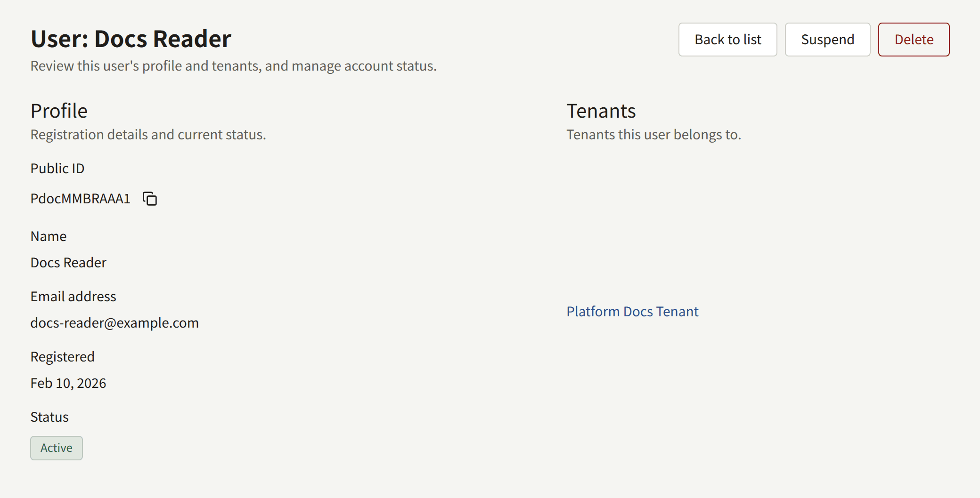Click the Tenants section heading
Screen dimensions: 980x498
601,111
